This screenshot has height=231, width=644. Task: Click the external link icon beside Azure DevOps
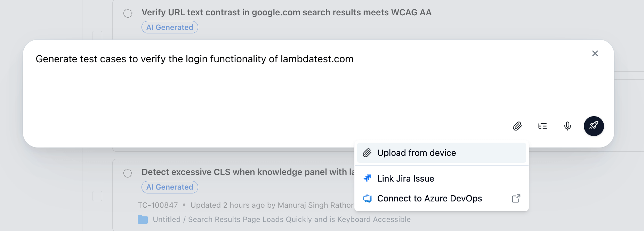pyautogui.click(x=516, y=198)
